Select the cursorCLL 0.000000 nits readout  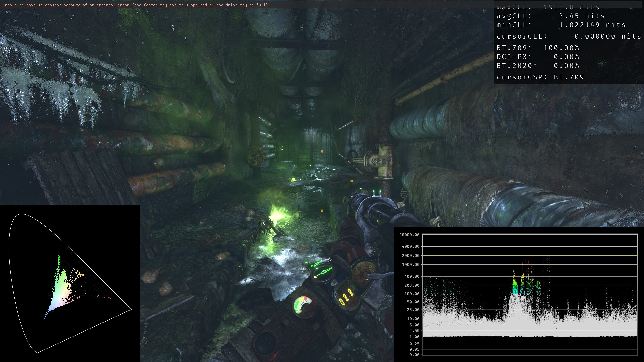pyautogui.click(x=569, y=37)
